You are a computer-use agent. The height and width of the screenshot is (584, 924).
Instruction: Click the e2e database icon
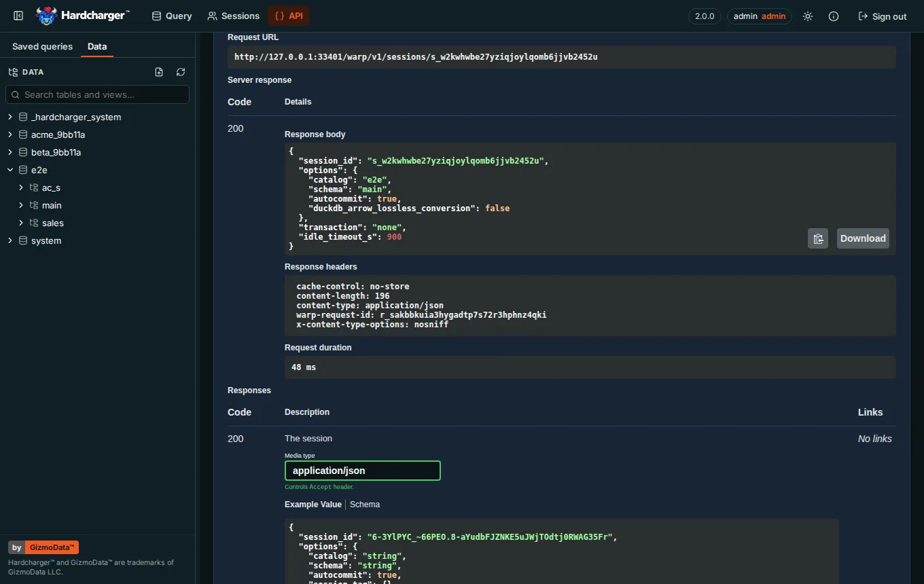(x=23, y=170)
